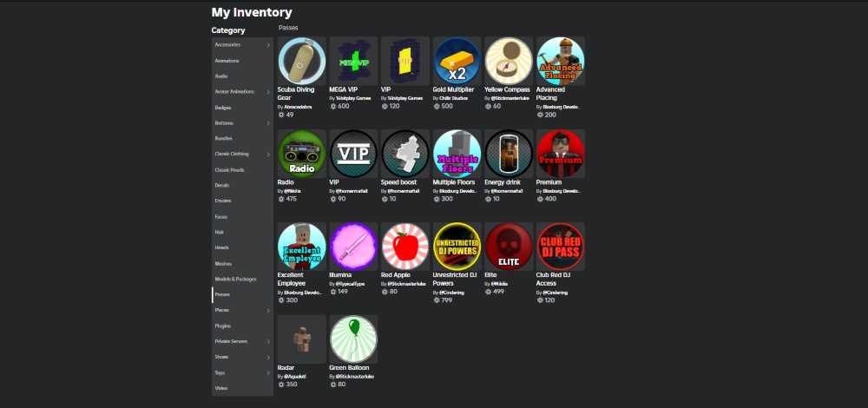
Task: Open the Advanced Placing pass thumbnail
Action: tap(560, 61)
